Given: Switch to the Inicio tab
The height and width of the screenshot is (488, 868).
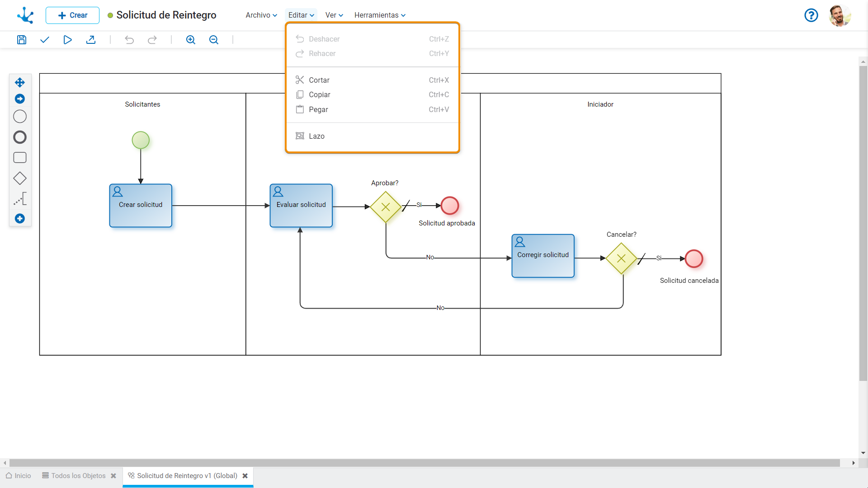Looking at the screenshot, I should 19,476.
